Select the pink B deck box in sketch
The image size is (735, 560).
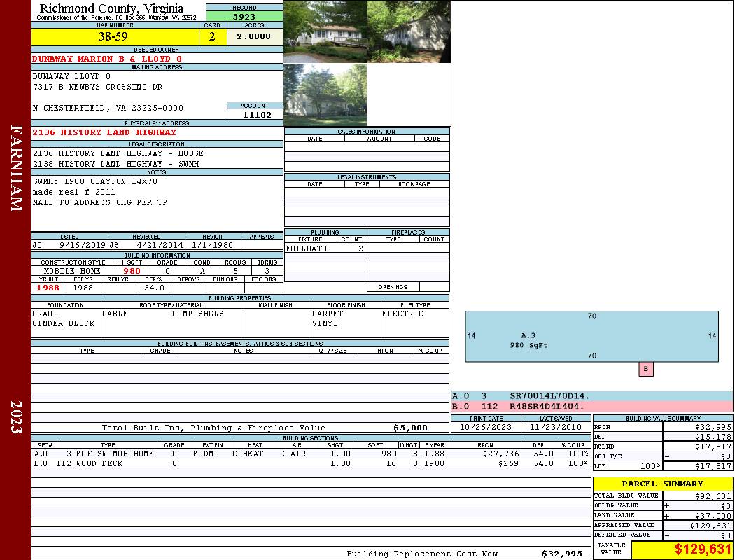click(x=645, y=369)
